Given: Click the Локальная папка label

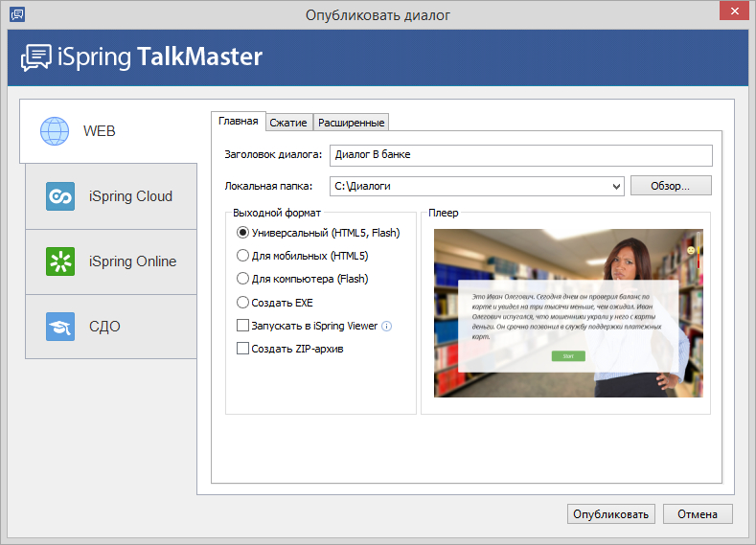Looking at the screenshot, I should (x=268, y=186).
